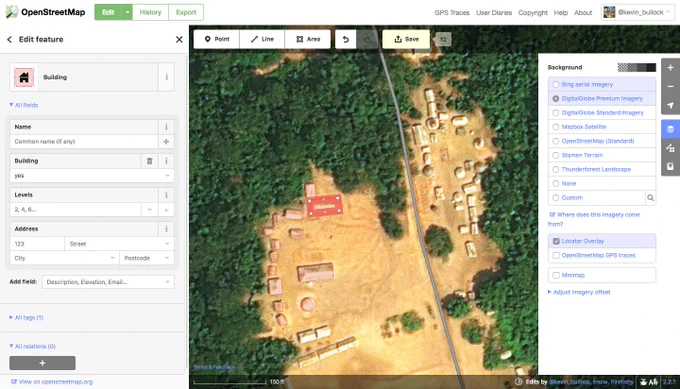Click the edit count badge showing 12
Screen dimensions: 680x389
(443, 39)
